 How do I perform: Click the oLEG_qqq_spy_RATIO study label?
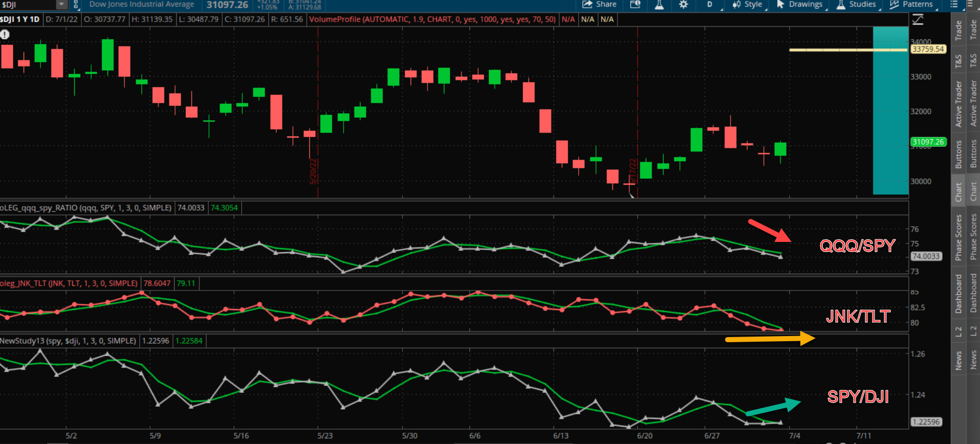86,208
